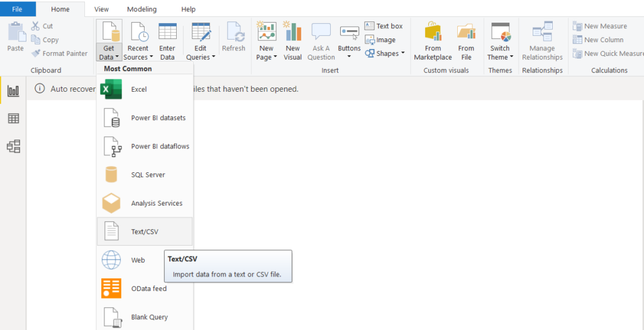Choose Power BI datasets source

coord(145,118)
